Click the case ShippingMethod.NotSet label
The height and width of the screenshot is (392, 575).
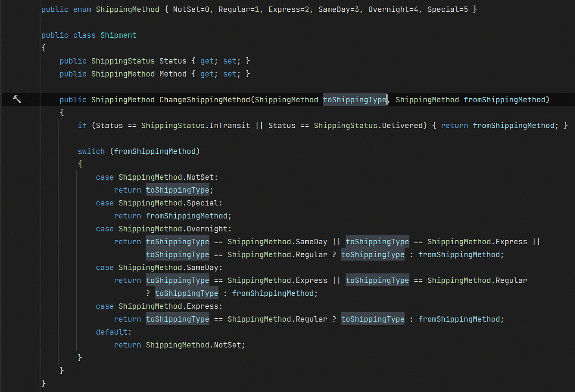click(x=156, y=177)
